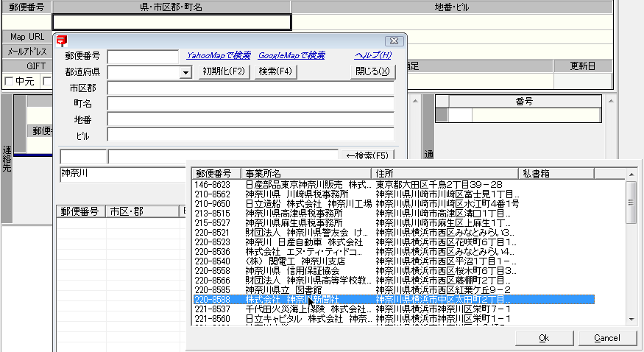This screenshot has height=352, width=644.
Task: Select row 220-8566 神奈川県高等学校教
Action: (x=394, y=281)
